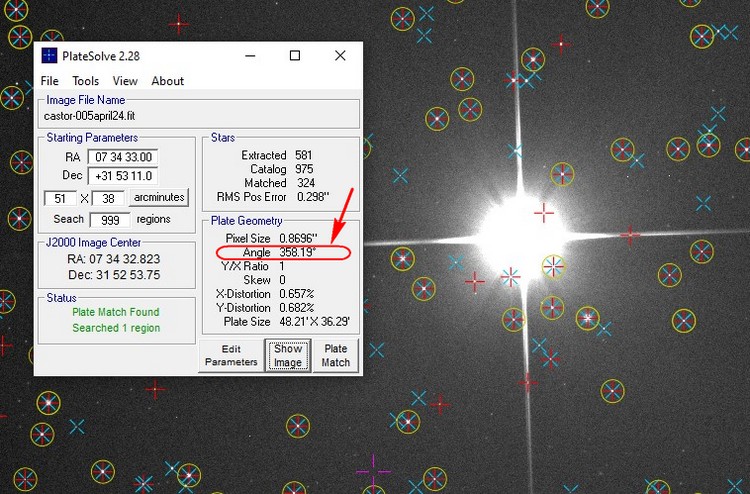Image resolution: width=750 pixels, height=494 pixels.
Task: Open the File menu
Action: click(x=49, y=81)
